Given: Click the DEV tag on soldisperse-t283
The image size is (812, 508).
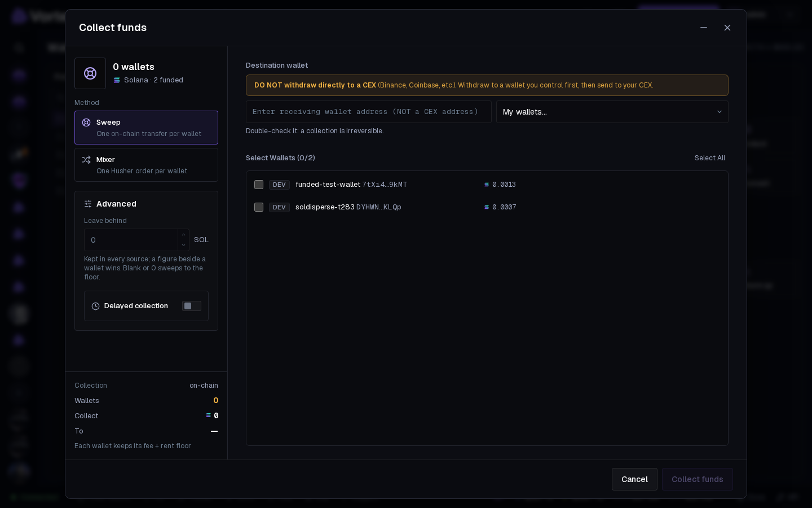Looking at the screenshot, I should pos(279,207).
